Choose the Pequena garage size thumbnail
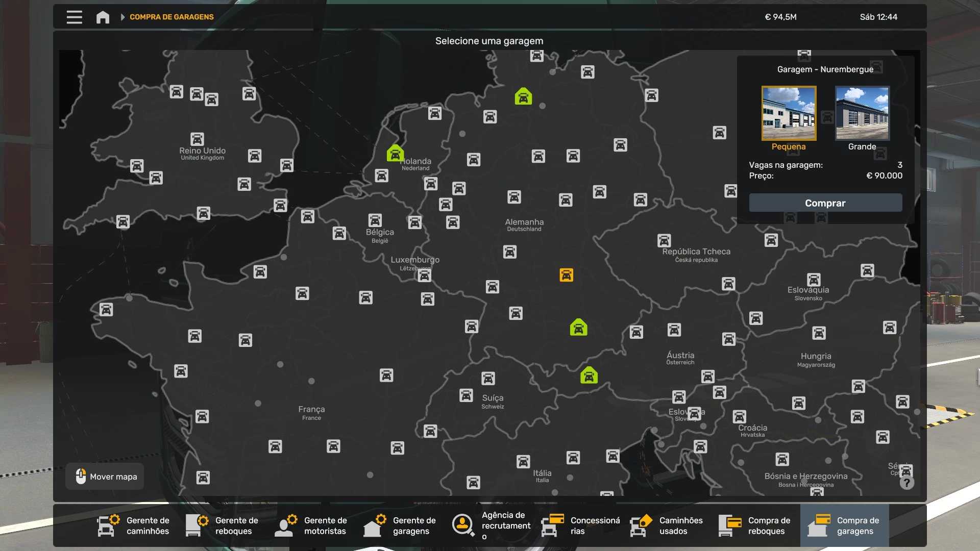The height and width of the screenshot is (551, 980). [789, 113]
